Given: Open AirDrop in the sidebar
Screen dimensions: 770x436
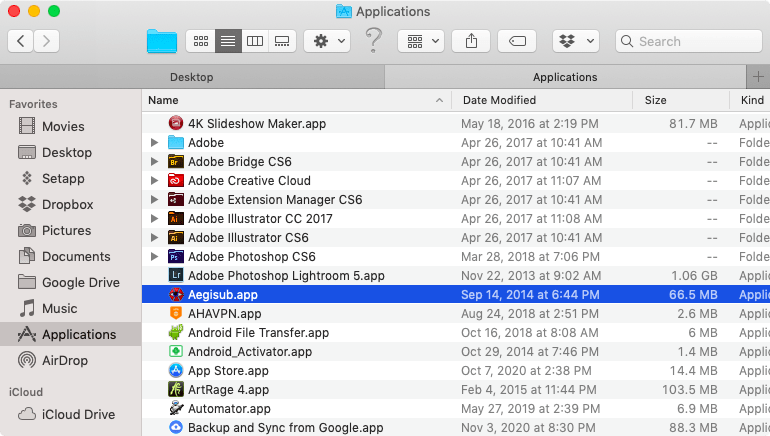Looking at the screenshot, I should click(x=71, y=360).
